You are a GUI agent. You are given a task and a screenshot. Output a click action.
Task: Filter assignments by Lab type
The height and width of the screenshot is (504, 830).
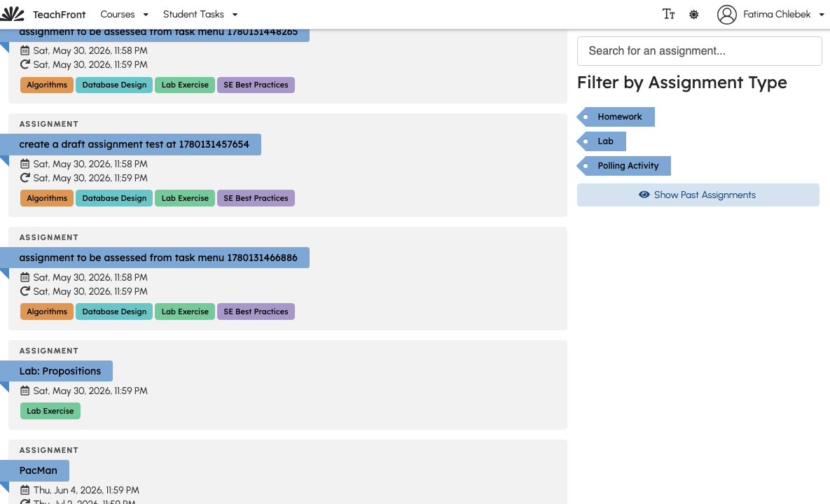[x=602, y=141]
